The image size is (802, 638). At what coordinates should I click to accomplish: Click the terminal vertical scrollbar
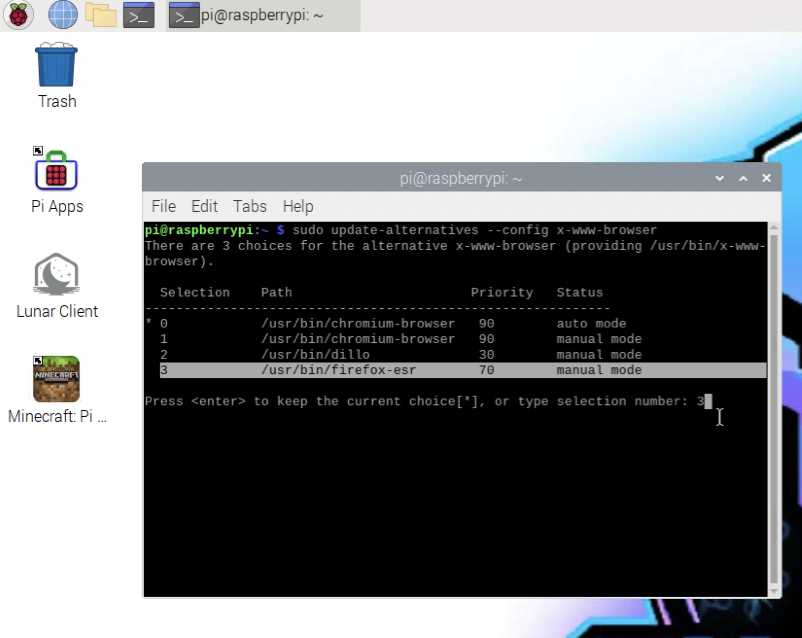774,409
